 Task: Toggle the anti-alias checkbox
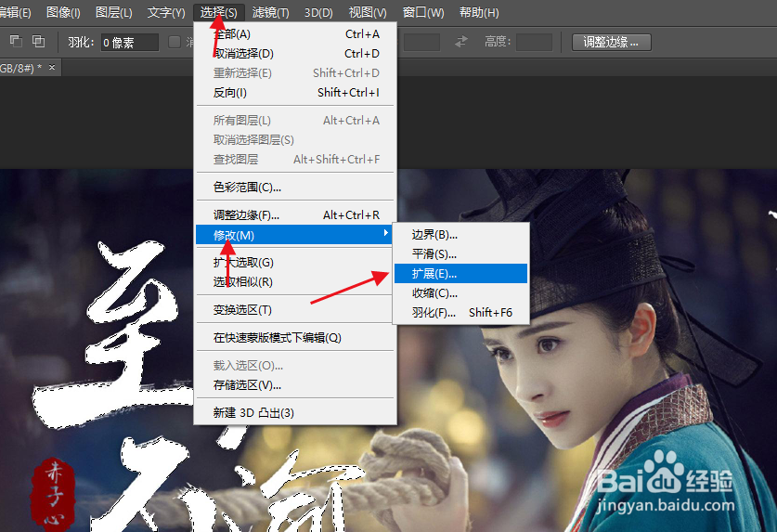(x=175, y=42)
